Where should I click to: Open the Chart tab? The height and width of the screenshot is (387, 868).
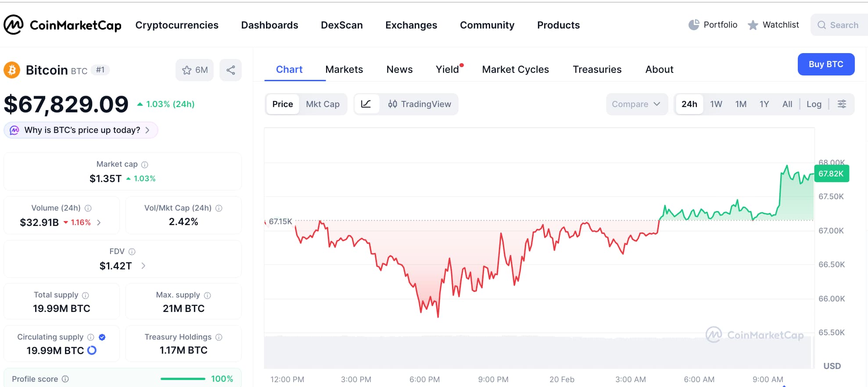click(x=289, y=69)
